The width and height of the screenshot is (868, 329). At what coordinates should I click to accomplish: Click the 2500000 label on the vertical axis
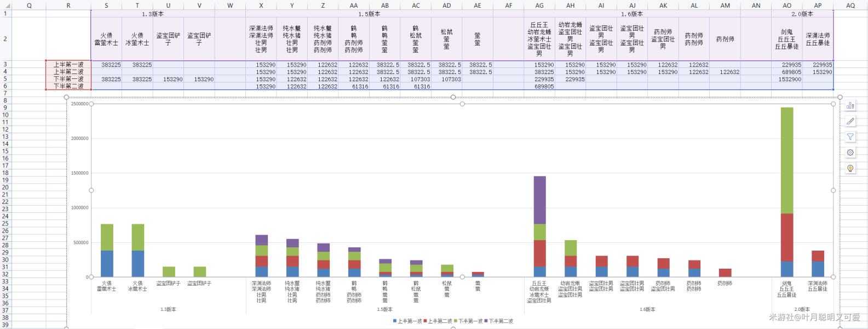pyautogui.click(x=79, y=104)
